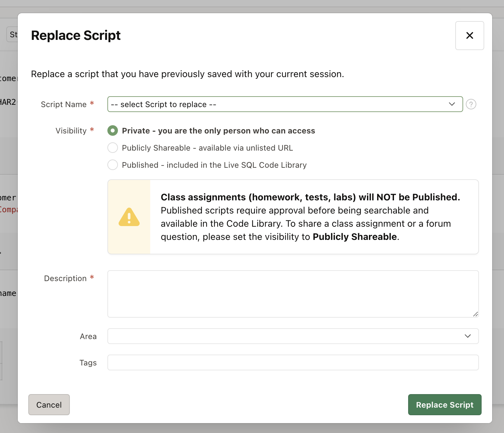Click the green Replace Script button

click(444, 405)
